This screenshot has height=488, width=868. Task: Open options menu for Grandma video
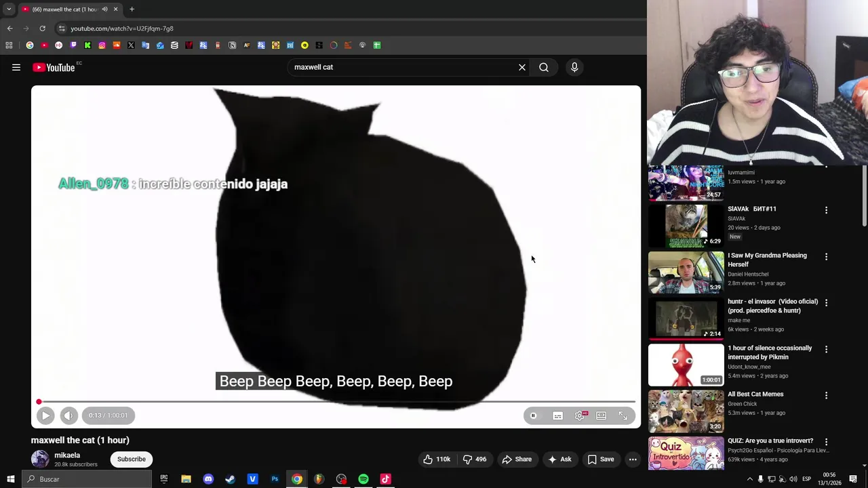826,257
